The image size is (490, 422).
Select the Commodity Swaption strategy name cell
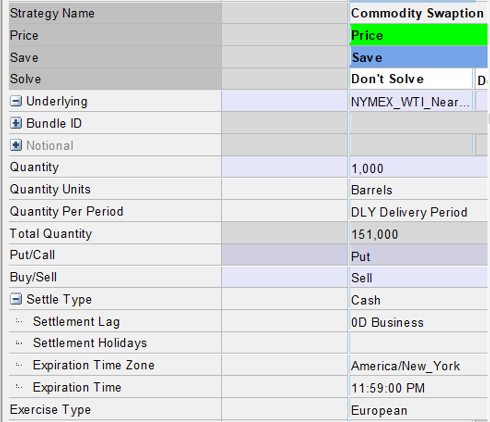pyautogui.click(x=419, y=13)
